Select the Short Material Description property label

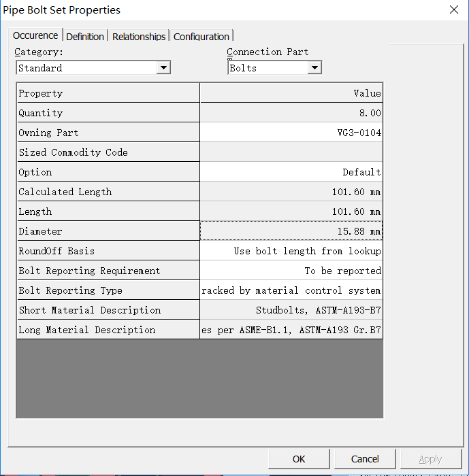pos(108,310)
